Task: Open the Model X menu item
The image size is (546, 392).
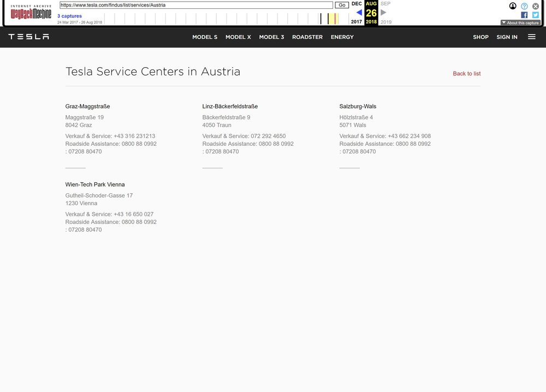Action: pyautogui.click(x=238, y=37)
